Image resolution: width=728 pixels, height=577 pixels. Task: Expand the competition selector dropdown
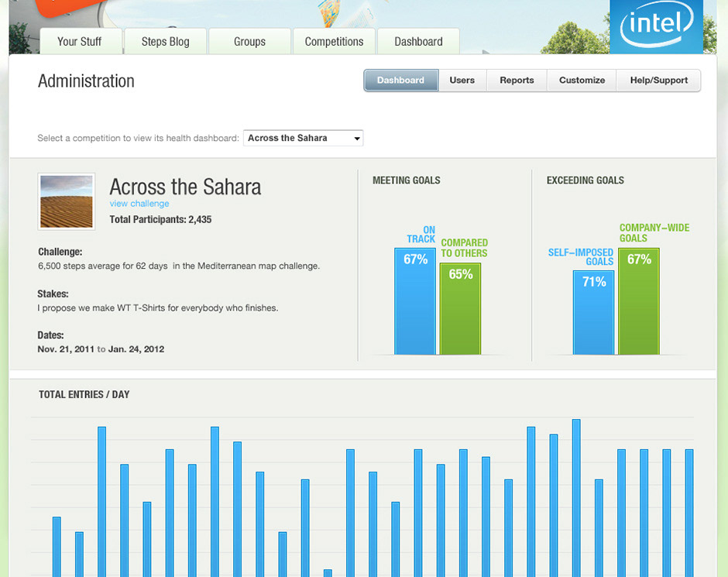click(303, 139)
